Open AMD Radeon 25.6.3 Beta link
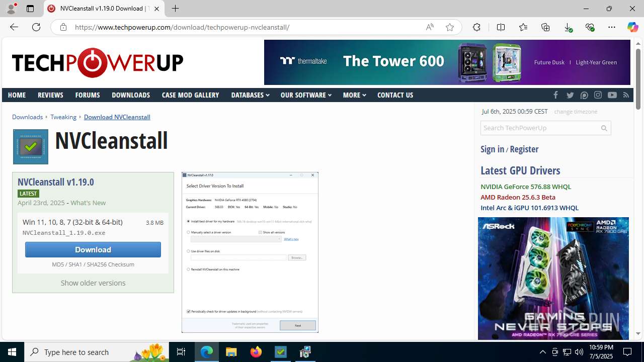 pyautogui.click(x=518, y=197)
